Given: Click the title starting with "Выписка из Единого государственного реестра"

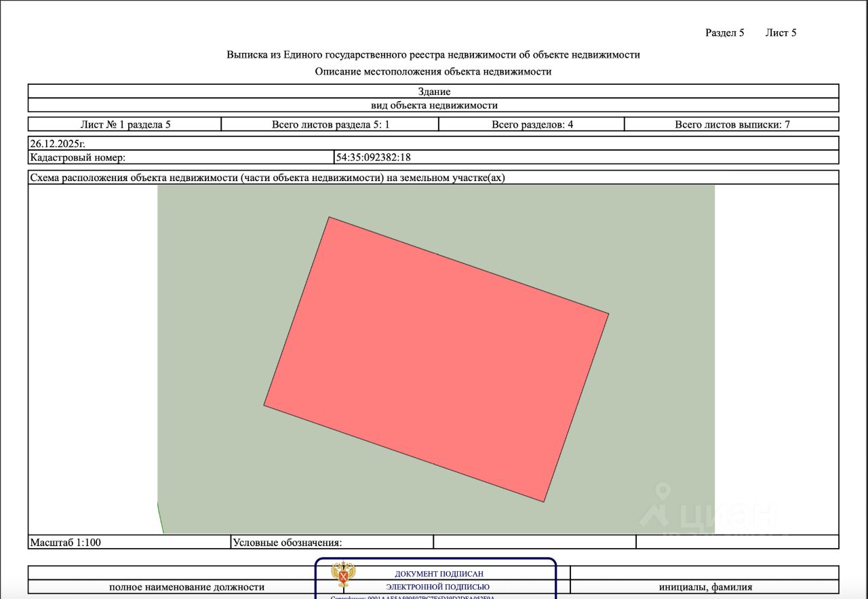Looking at the screenshot, I should (433, 55).
